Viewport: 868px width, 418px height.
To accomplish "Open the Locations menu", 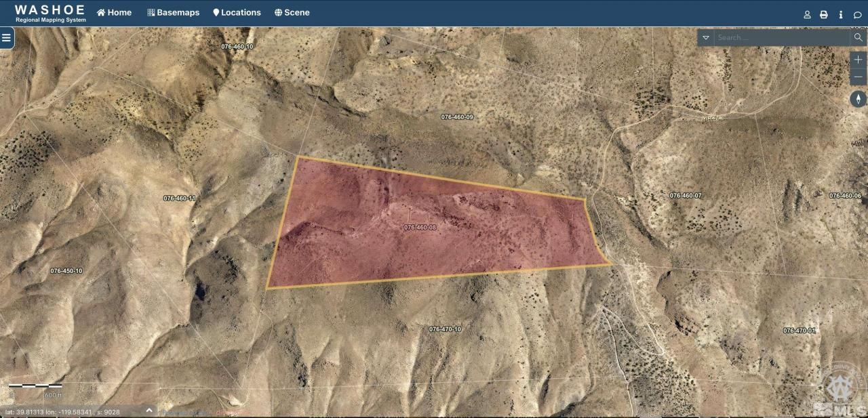I will coord(237,12).
